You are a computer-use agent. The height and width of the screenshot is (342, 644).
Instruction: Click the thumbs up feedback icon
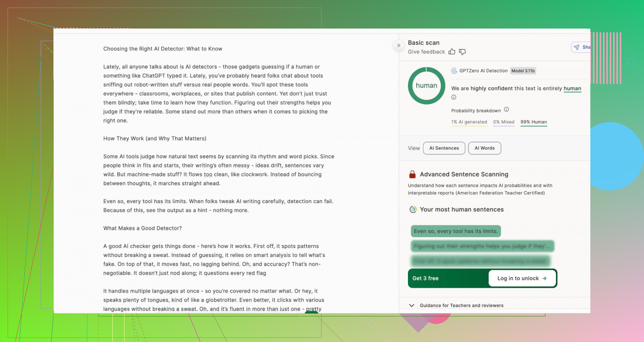[452, 52]
